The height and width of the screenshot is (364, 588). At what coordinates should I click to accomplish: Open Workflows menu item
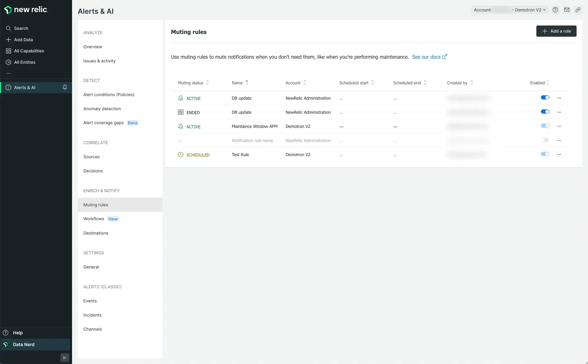pos(94,219)
